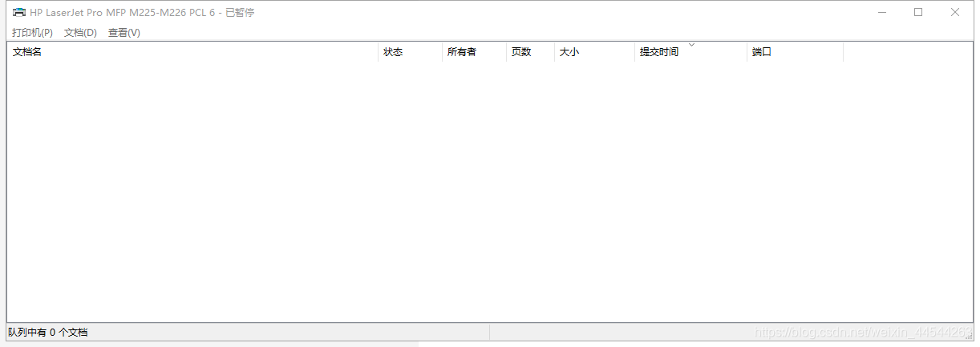Viewport: 980px width, 347px height.
Task: Sort by 大小 column header
Action: tap(594, 51)
